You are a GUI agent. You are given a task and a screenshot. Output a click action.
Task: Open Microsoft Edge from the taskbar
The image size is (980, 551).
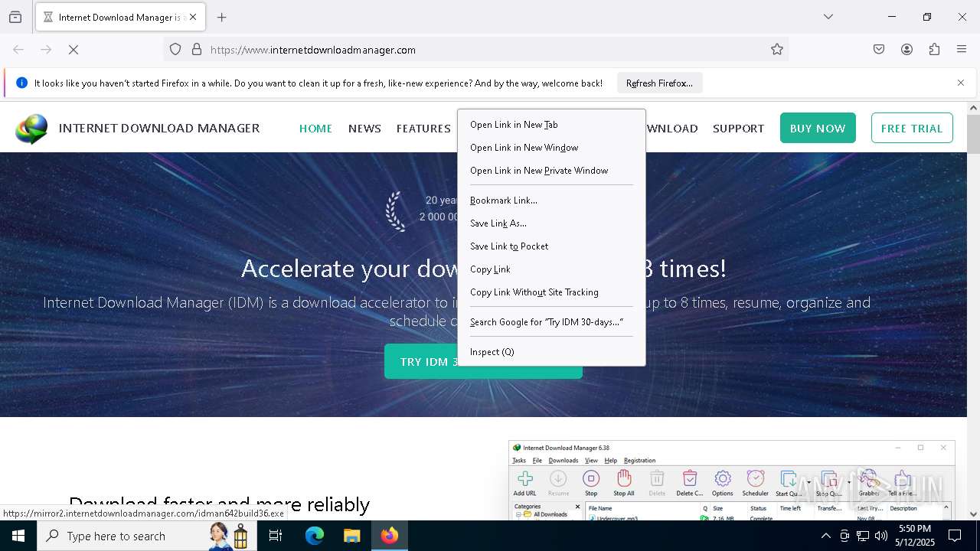click(x=315, y=536)
